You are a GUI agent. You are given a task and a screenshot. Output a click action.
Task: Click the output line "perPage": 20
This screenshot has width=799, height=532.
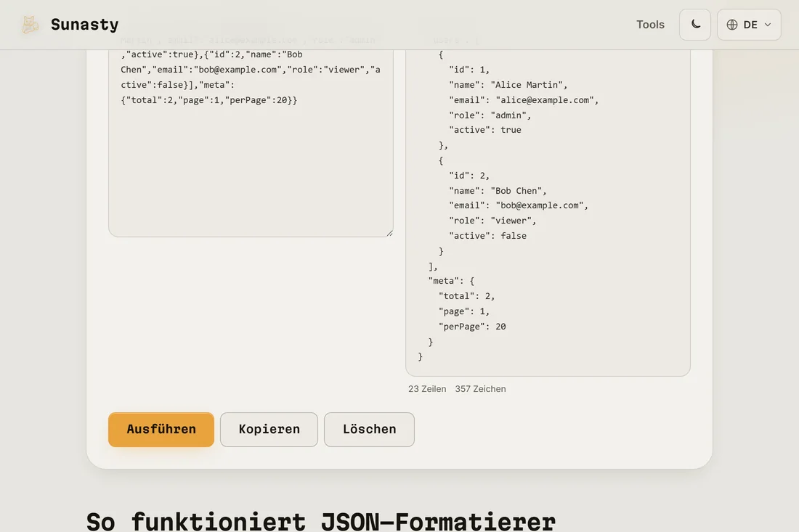[x=472, y=327]
